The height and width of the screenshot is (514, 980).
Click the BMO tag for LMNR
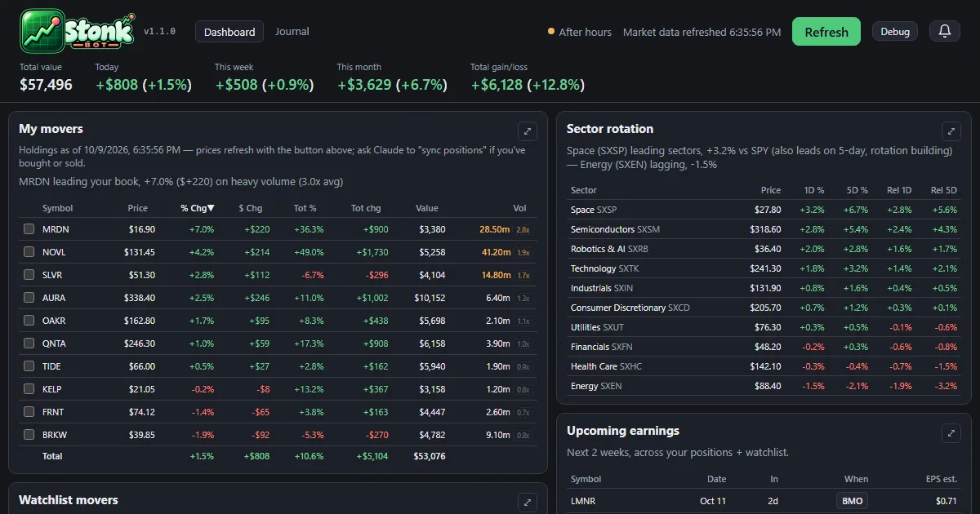pyautogui.click(x=853, y=501)
